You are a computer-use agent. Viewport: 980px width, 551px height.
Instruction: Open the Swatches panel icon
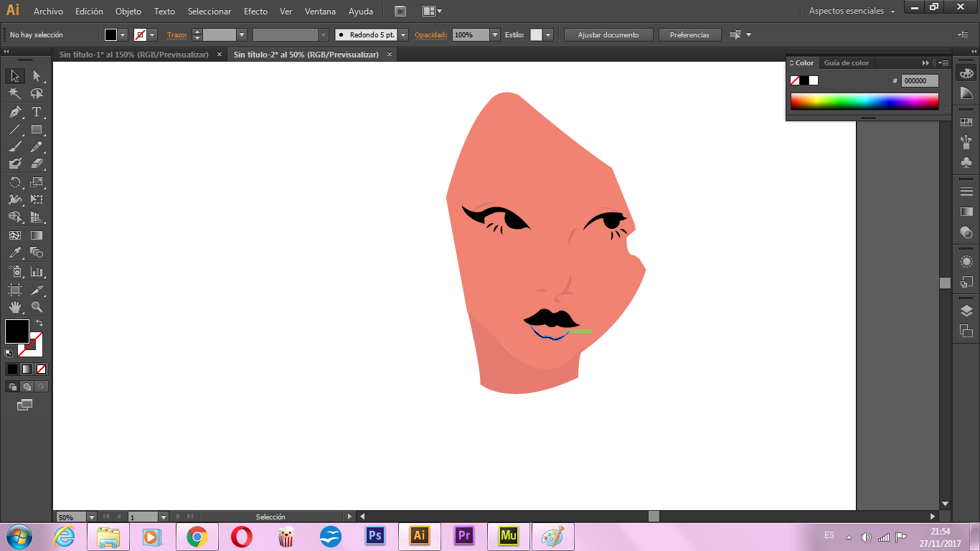[x=966, y=123]
